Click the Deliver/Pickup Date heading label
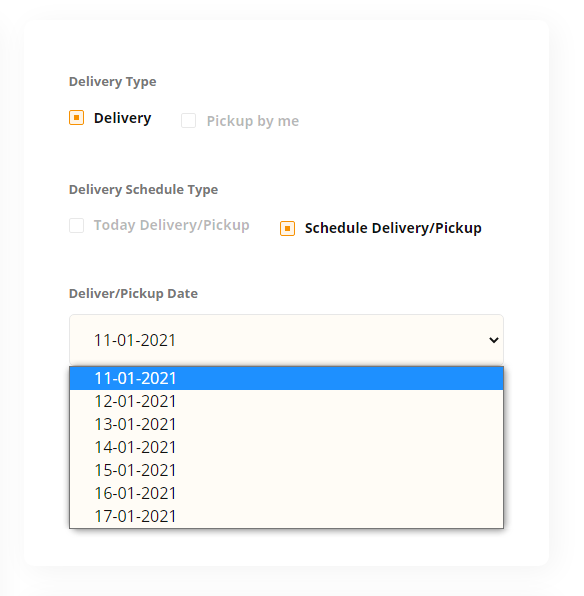Image resolution: width=584 pixels, height=596 pixels. 133,293
